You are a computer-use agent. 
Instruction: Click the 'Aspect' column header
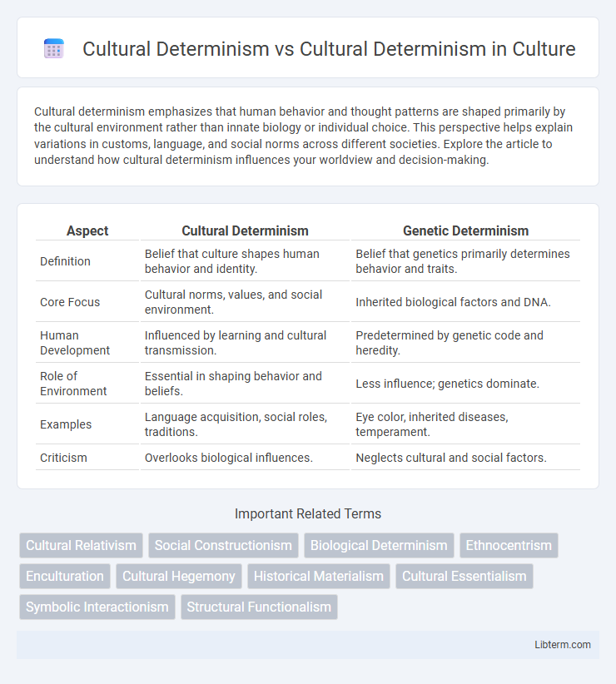tap(87, 230)
